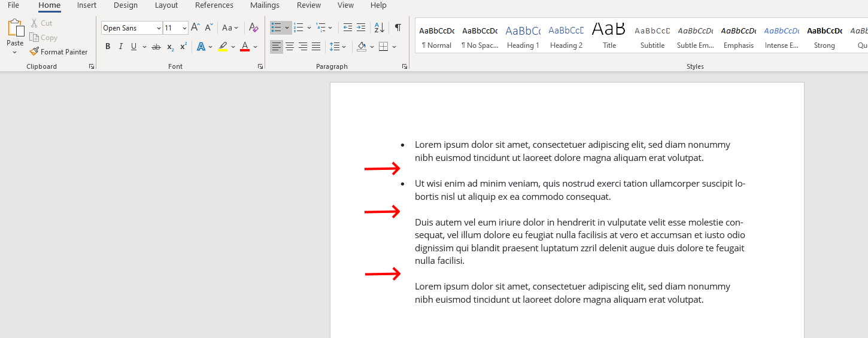Toggle Show/Hide paragraph marks
868x338 pixels.
(397, 28)
